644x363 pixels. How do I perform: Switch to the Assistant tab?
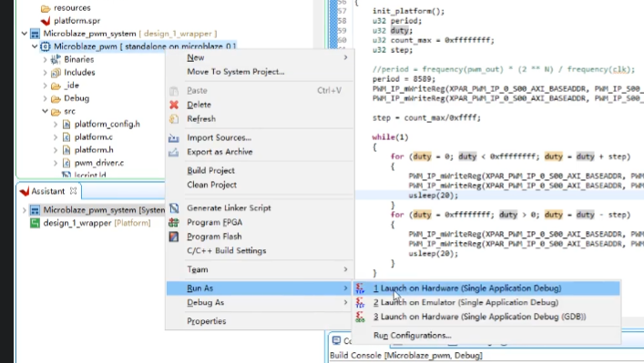(48, 191)
